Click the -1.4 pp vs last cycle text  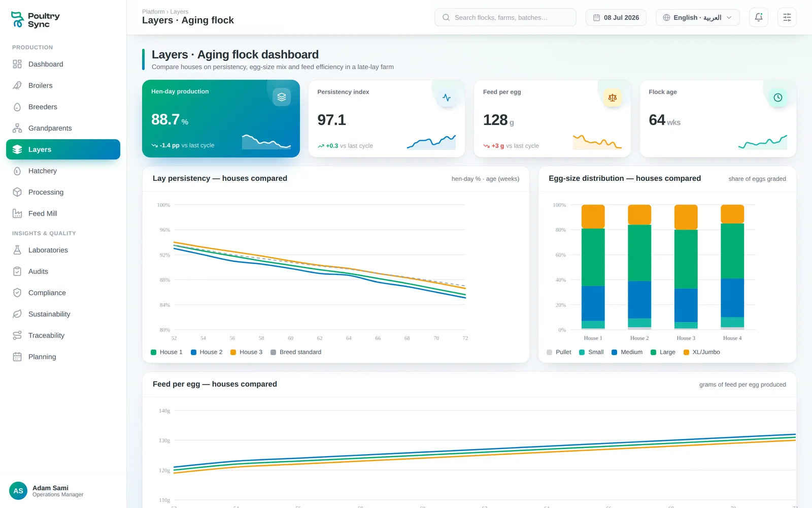pyautogui.click(x=183, y=145)
